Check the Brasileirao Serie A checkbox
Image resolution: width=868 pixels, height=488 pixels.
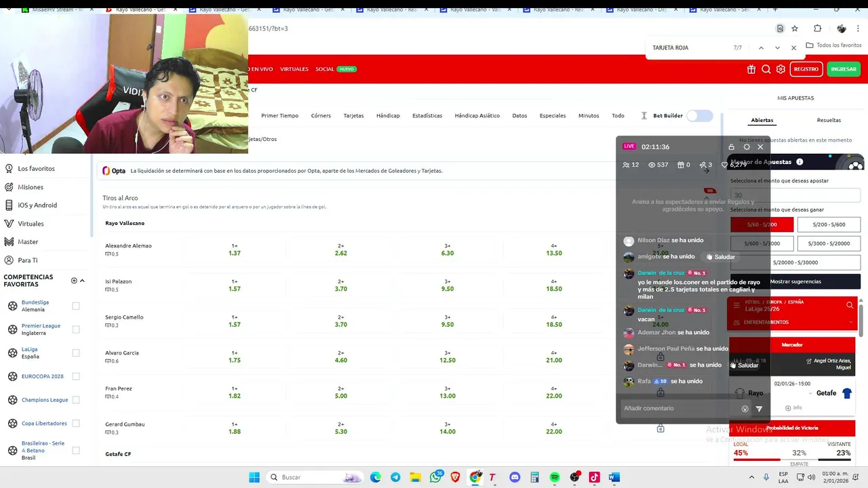click(76, 450)
